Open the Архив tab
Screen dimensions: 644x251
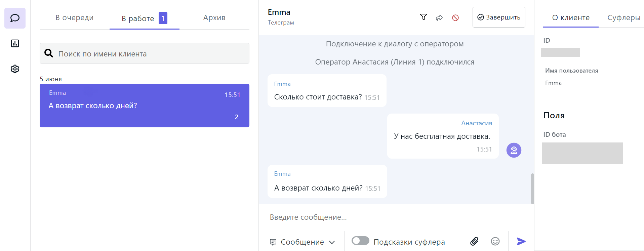tap(214, 18)
